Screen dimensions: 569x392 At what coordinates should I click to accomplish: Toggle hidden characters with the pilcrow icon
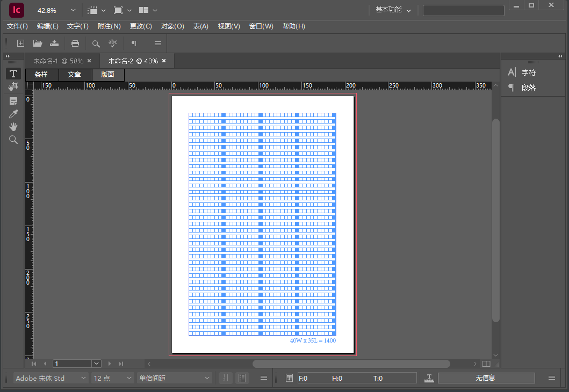pos(134,43)
